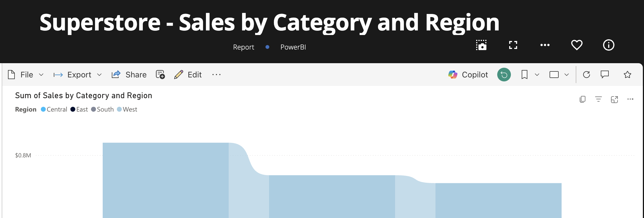Click the Edit button

coord(188,75)
